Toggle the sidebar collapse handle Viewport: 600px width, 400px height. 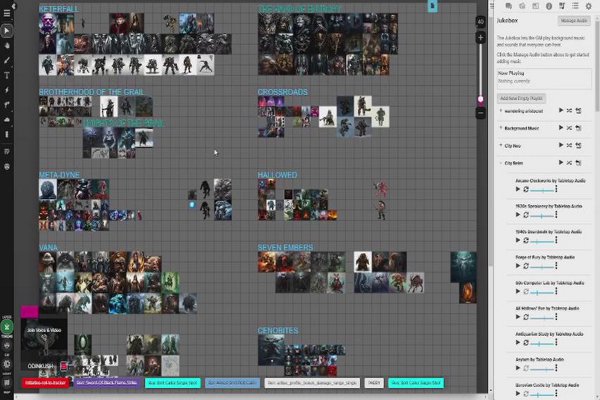click(492, 6)
